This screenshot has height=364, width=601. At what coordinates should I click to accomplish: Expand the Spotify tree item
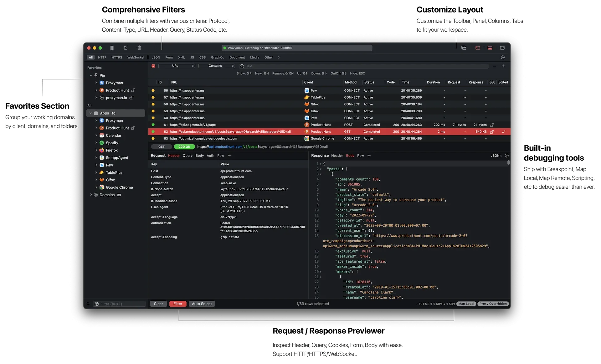(96, 143)
